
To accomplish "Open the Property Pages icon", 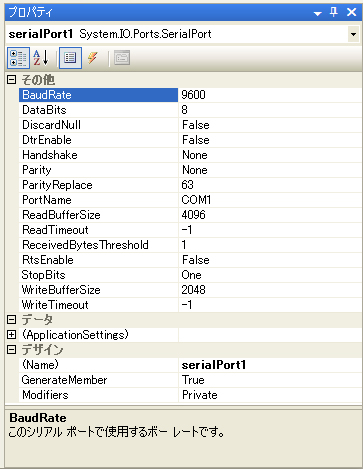I will tap(122, 58).
